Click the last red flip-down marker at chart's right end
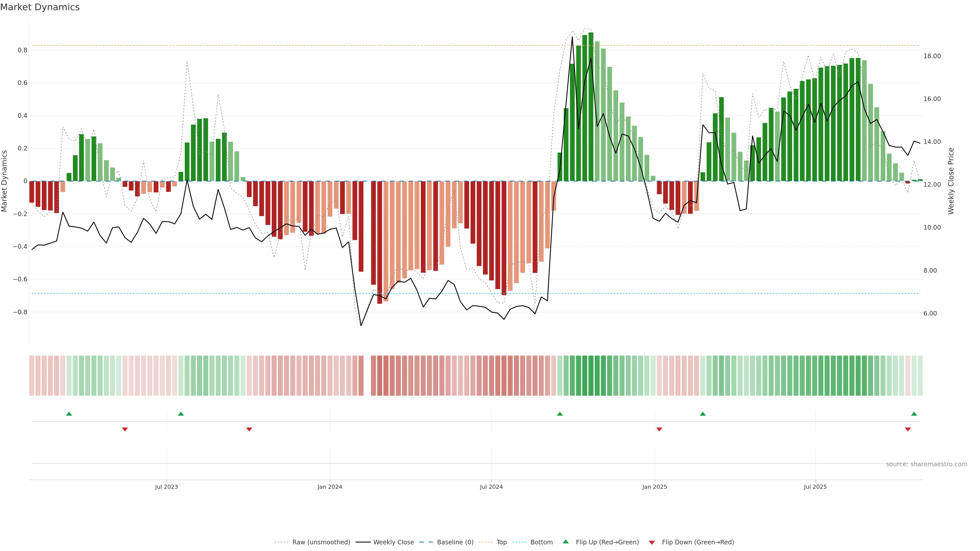Screen dimensions: 980x551 click(908, 429)
